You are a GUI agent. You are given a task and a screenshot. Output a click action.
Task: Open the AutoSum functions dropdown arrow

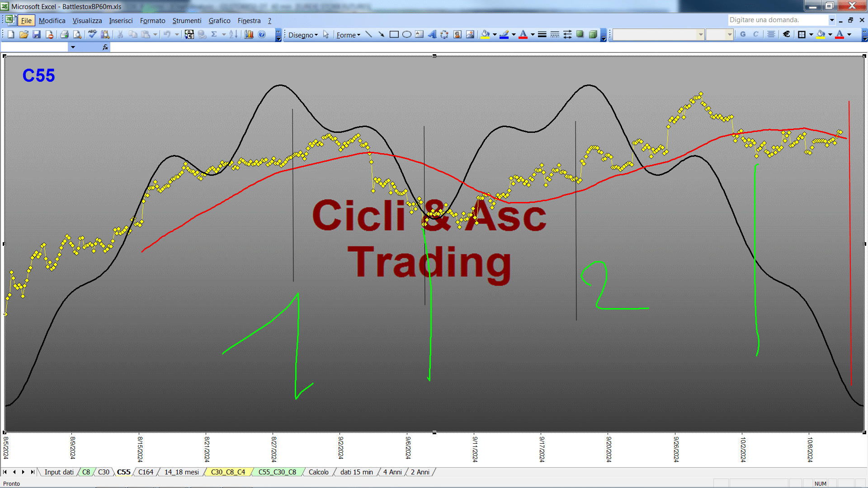(x=224, y=34)
